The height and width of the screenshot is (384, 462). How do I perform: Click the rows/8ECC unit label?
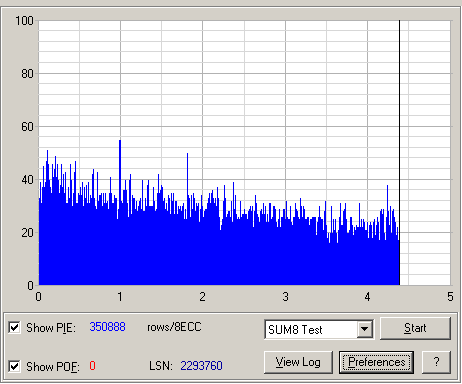point(174,327)
